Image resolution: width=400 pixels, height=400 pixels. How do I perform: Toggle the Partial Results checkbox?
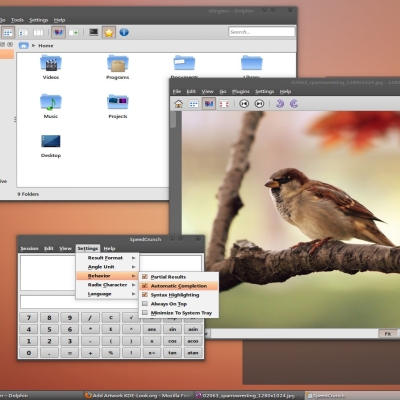click(145, 277)
